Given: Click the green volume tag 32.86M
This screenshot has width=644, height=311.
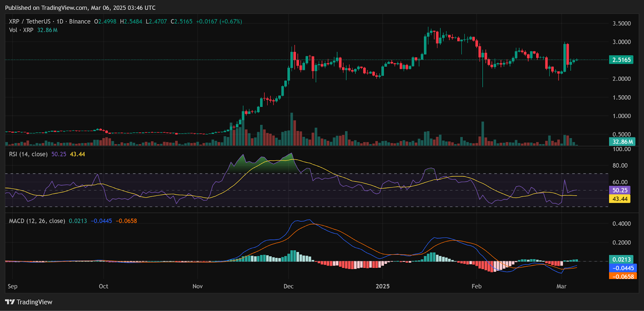Looking at the screenshot, I should click(x=622, y=142).
